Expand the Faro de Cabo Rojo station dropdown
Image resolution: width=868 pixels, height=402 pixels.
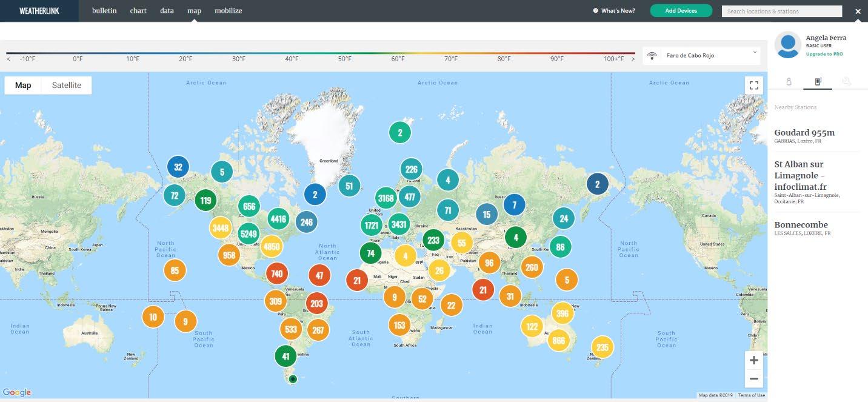(703, 55)
